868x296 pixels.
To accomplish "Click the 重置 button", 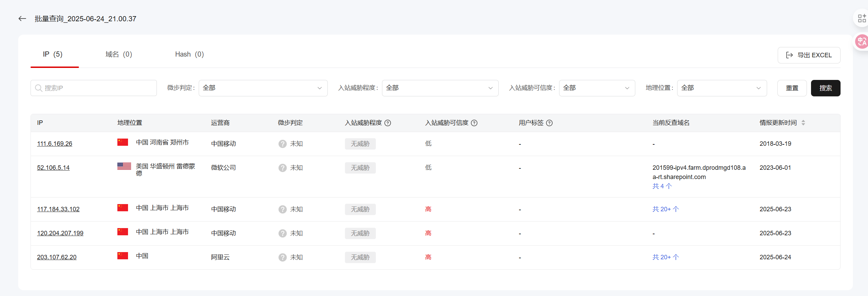I will point(792,88).
